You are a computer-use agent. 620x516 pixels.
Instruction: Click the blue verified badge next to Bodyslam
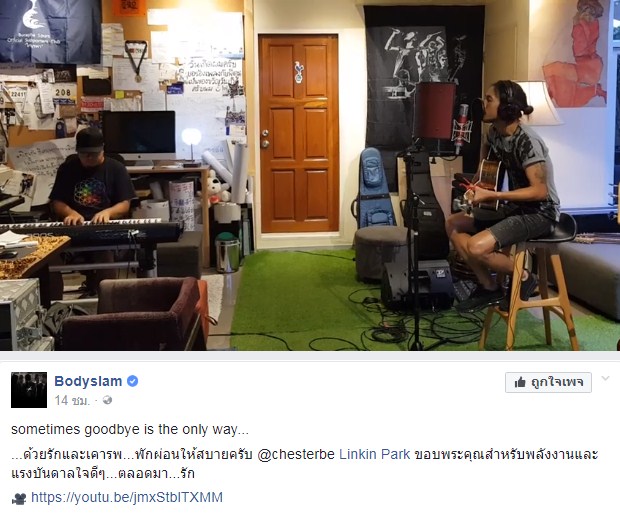click(132, 382)
